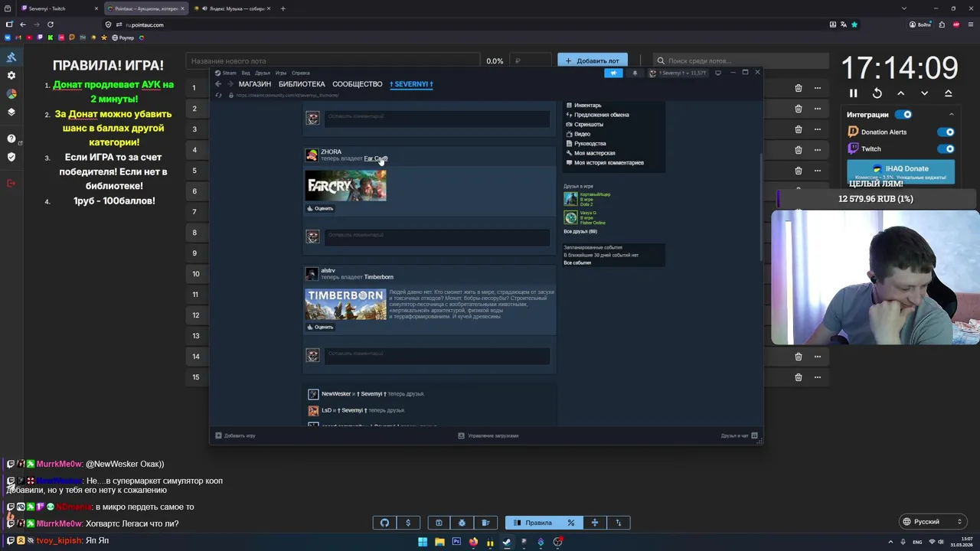Click Steam big picture monitor icon
The image size is (980, 551).
717,73
